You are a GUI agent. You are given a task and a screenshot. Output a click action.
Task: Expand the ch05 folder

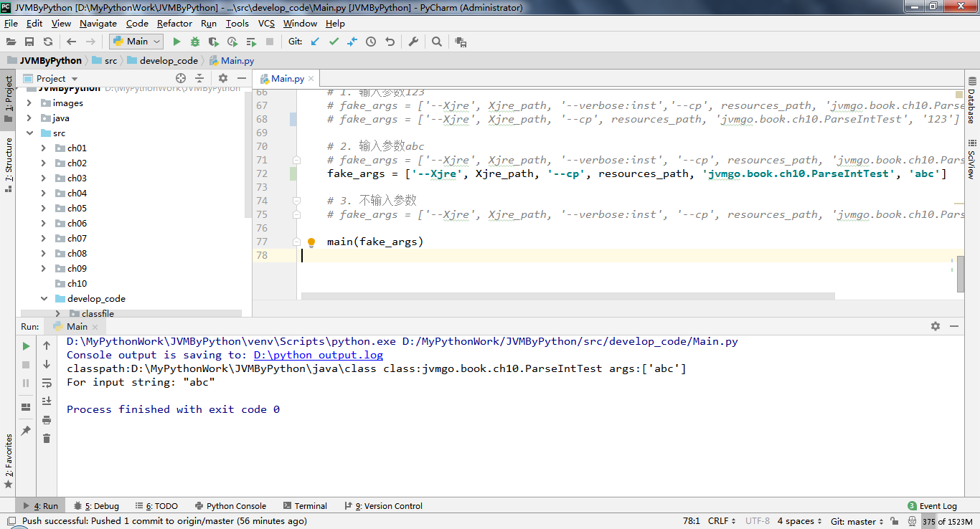tap(44, 209)
